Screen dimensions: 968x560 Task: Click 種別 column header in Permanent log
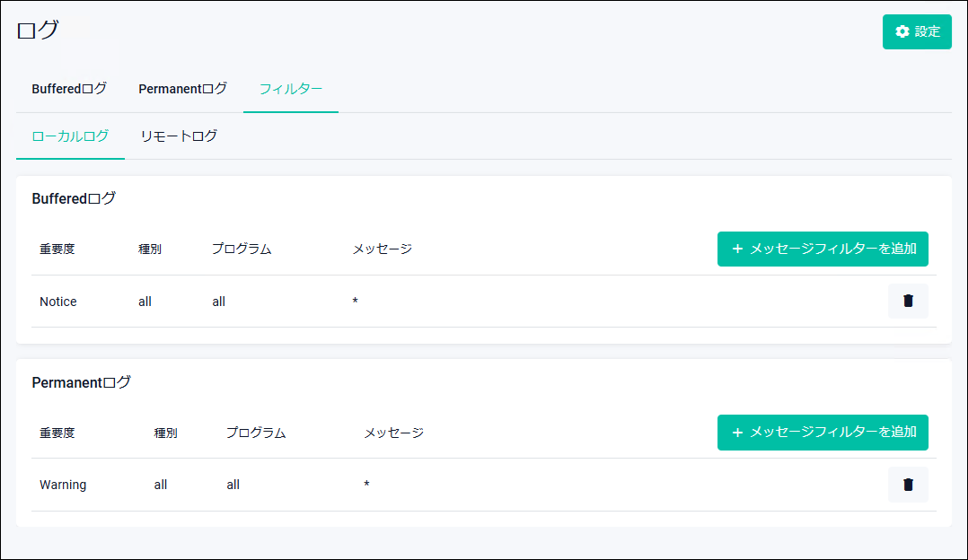coord(165,433)
